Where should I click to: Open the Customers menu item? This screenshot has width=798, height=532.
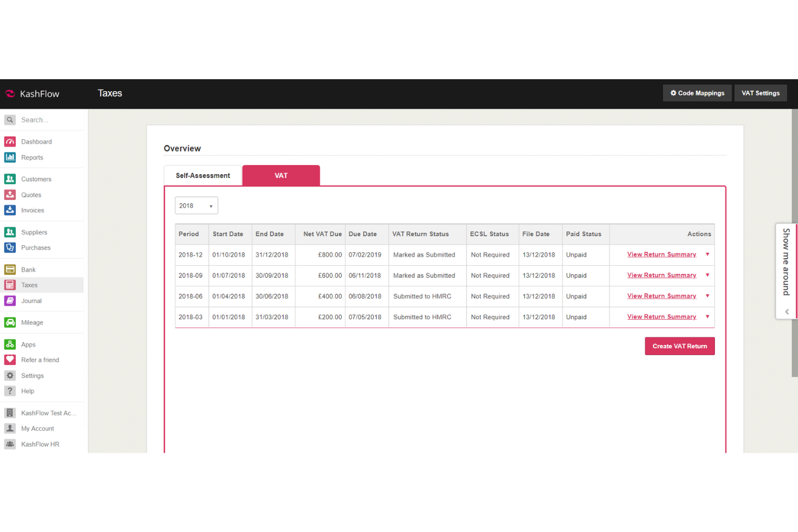(36, 179)
